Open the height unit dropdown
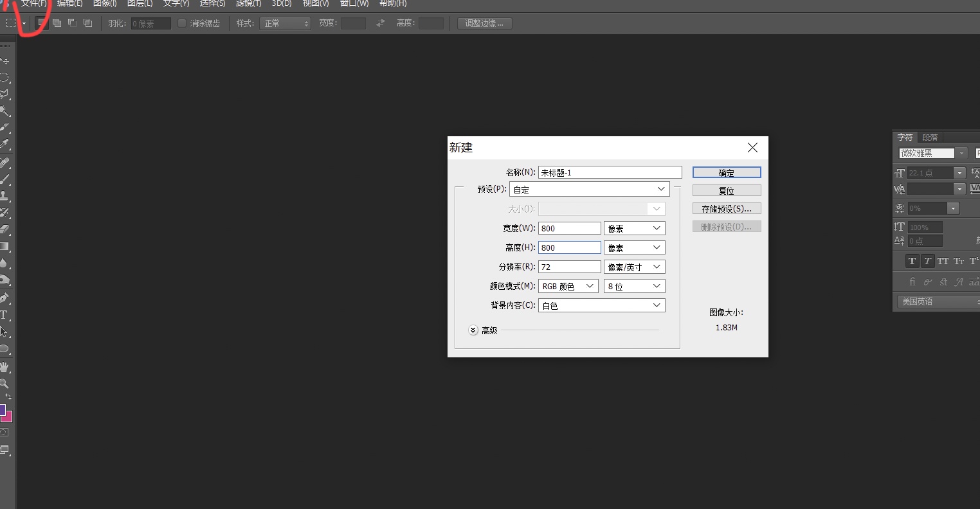Image resolution: width=980 pixels, height=509 pixels. 634,247
